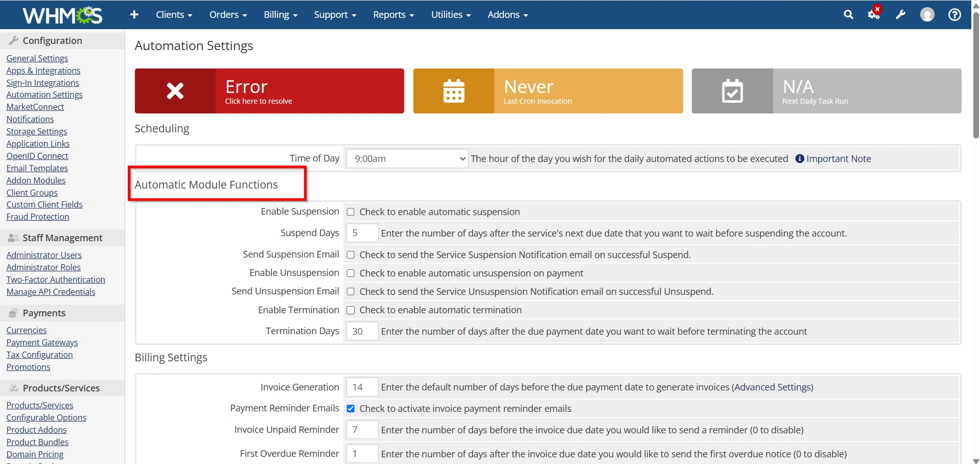The image size is (980, 464).
Task: Open the help question mark icon
Action: (954, 15)
